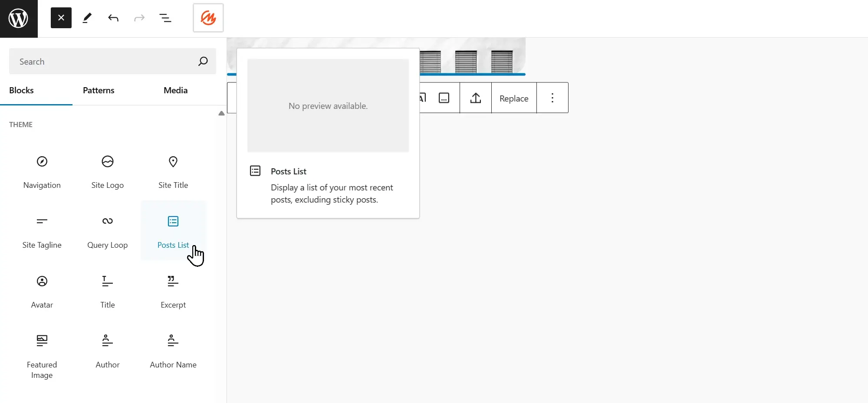
Task: Click the THEME category heading
Action: tap(21, 125)
